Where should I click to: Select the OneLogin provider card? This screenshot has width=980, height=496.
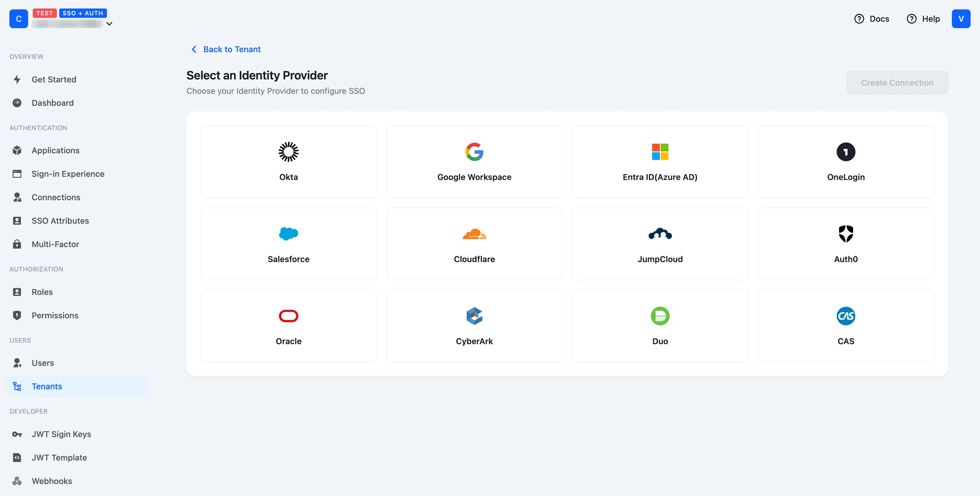(845, 162)
